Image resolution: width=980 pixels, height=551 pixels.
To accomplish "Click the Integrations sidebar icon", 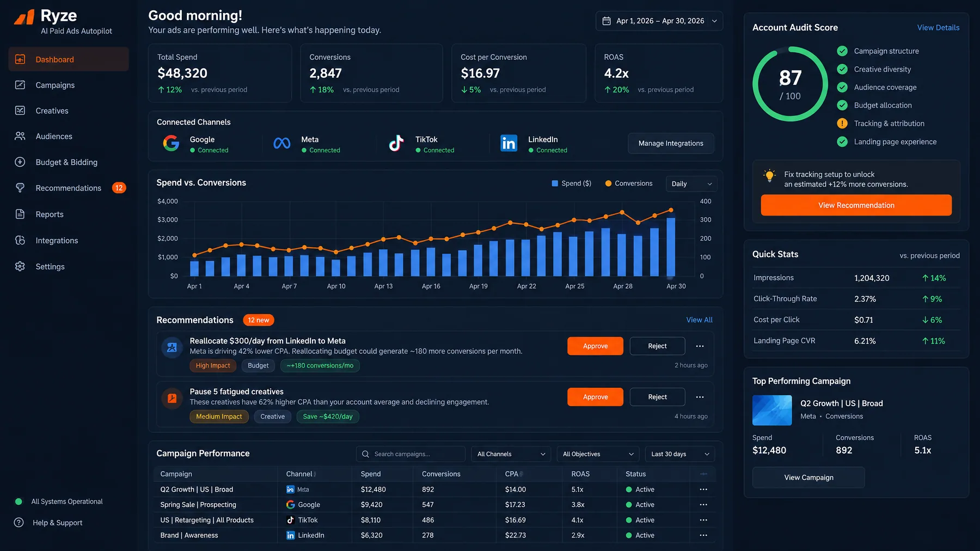I will pyautogui.click(x=20, y=240).
